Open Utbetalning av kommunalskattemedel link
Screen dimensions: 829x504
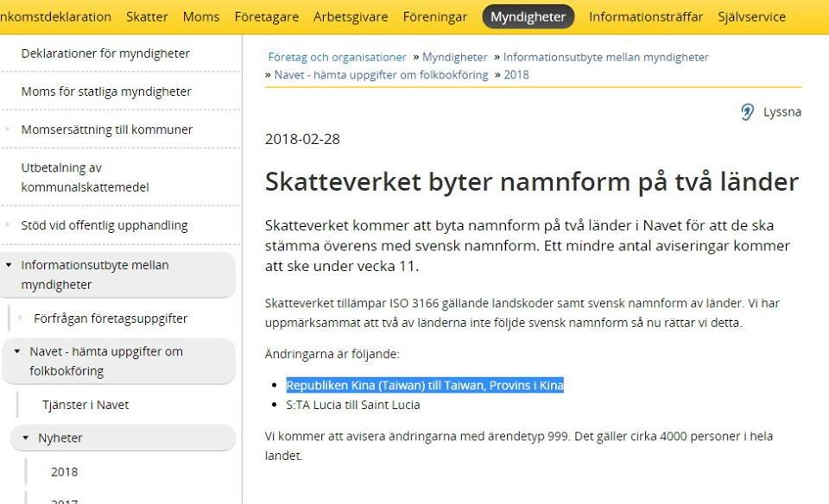click(x=85, y=177)
